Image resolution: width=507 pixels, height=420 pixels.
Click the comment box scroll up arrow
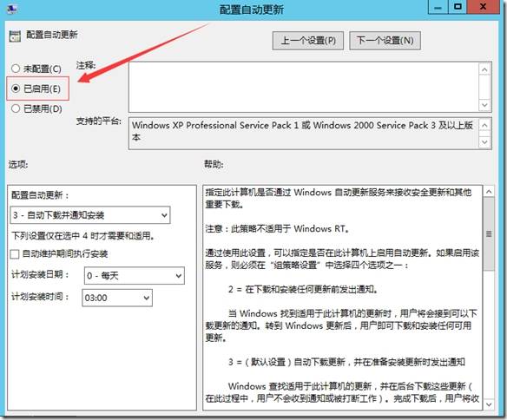pyautogui.click(x=484, y=69)
